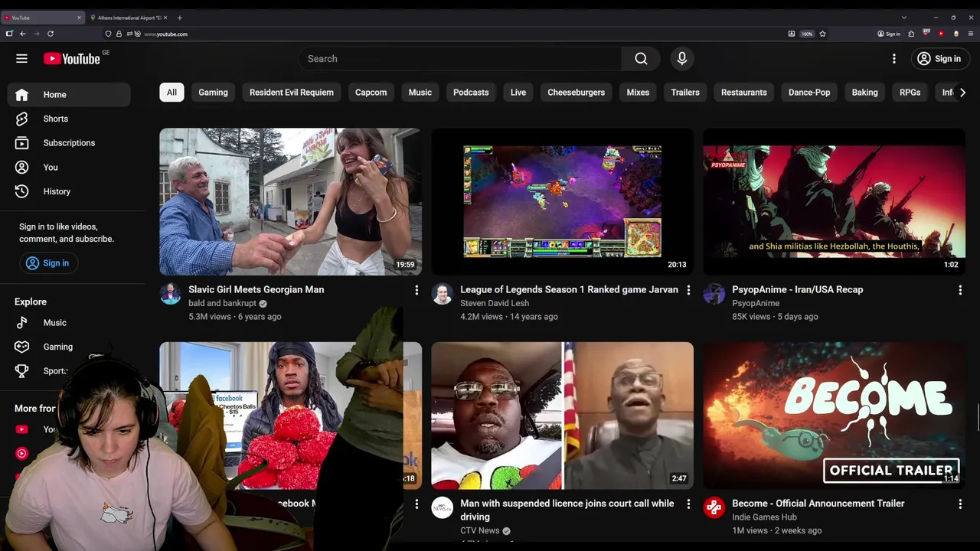Open the tracking protection shield icon
This screenshot has width=980, height=551.
[x=108, y=34]
